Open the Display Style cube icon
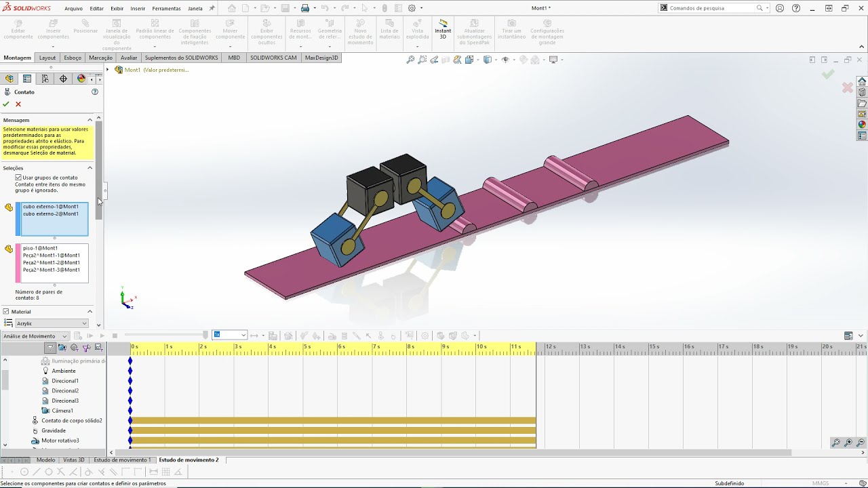The height and width of the screenshot is (488, 868). pos(488,60)
